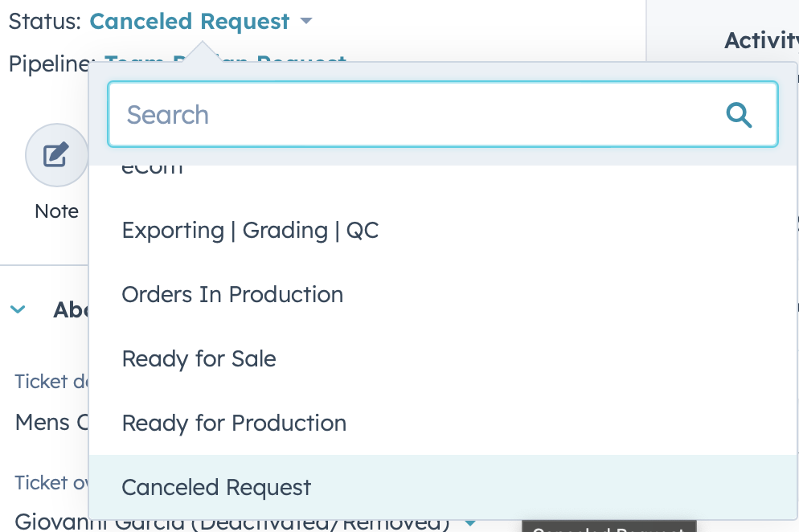The height and width of the screenshot is (532, 799).
Task: Select highlighted Canceled Request list option
Action: point(216,488)
